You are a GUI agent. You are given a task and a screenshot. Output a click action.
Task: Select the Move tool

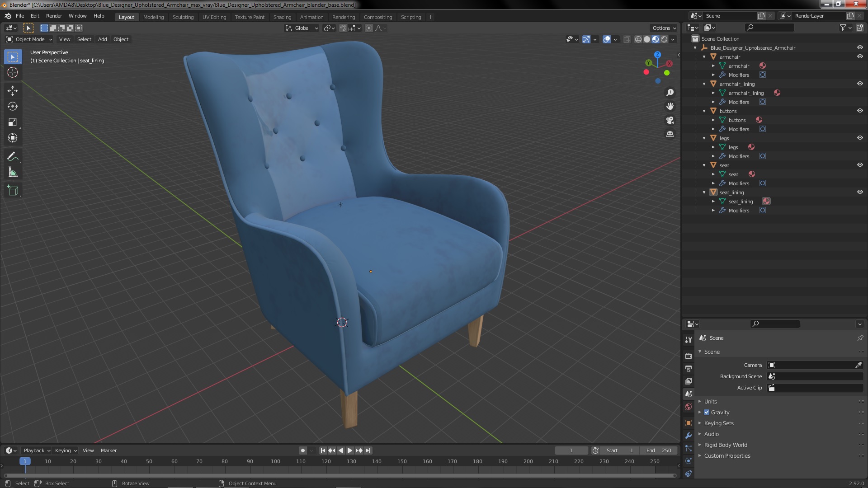[x=13, y=90]
